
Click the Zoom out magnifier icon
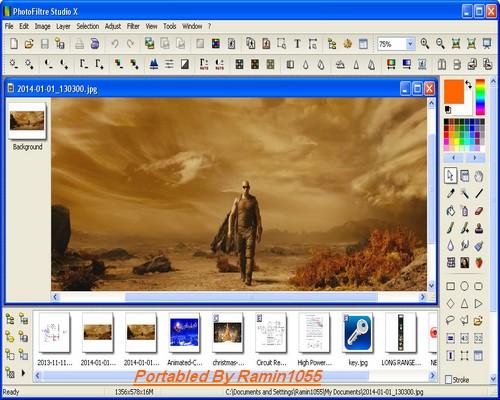pyautogui.click(x=440, y=44)
